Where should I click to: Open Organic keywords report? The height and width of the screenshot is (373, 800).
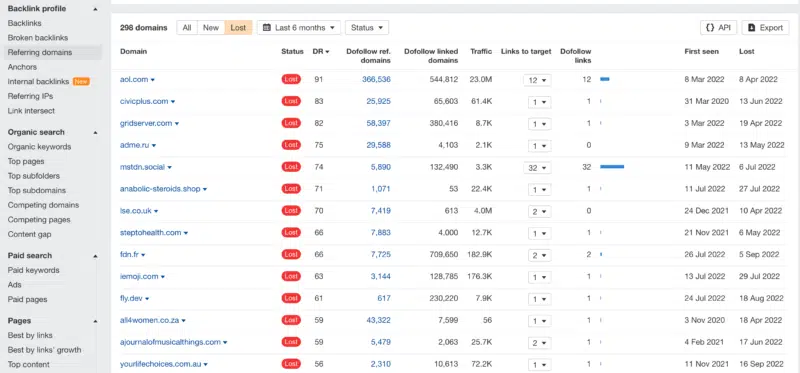point(39,146)
